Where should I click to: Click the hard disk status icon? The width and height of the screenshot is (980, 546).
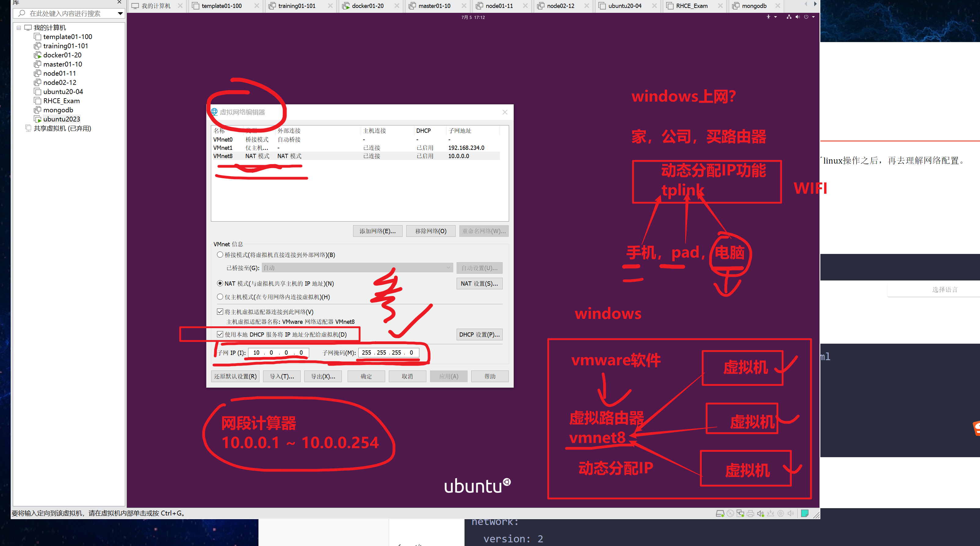coord(720,513)
